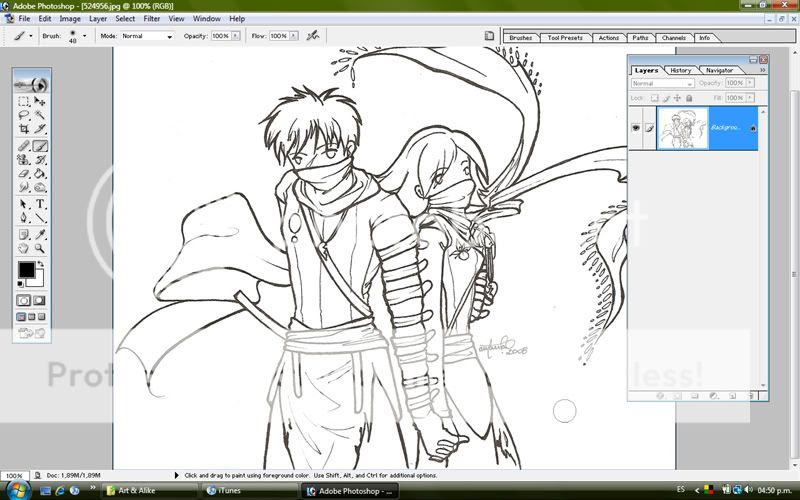Select the Rectangular Marquee tool

click(23, 101)
